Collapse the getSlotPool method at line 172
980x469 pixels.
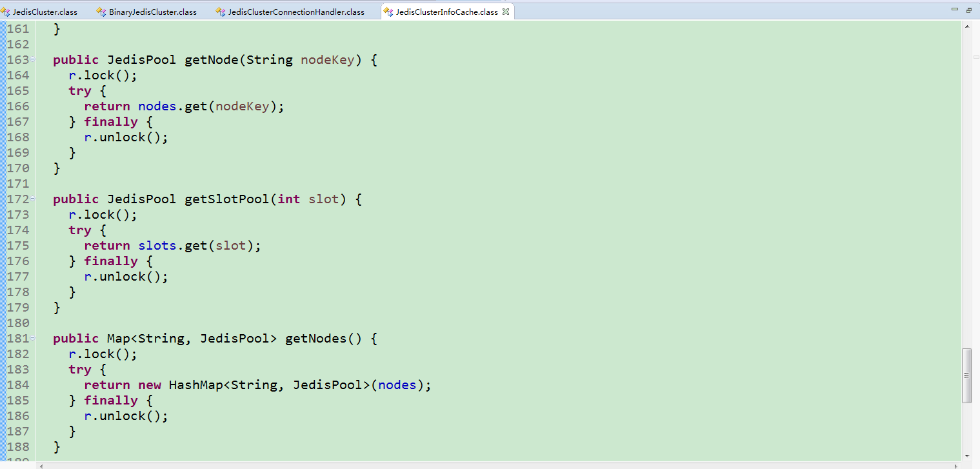pyautogui.click(x=32, y=199)
